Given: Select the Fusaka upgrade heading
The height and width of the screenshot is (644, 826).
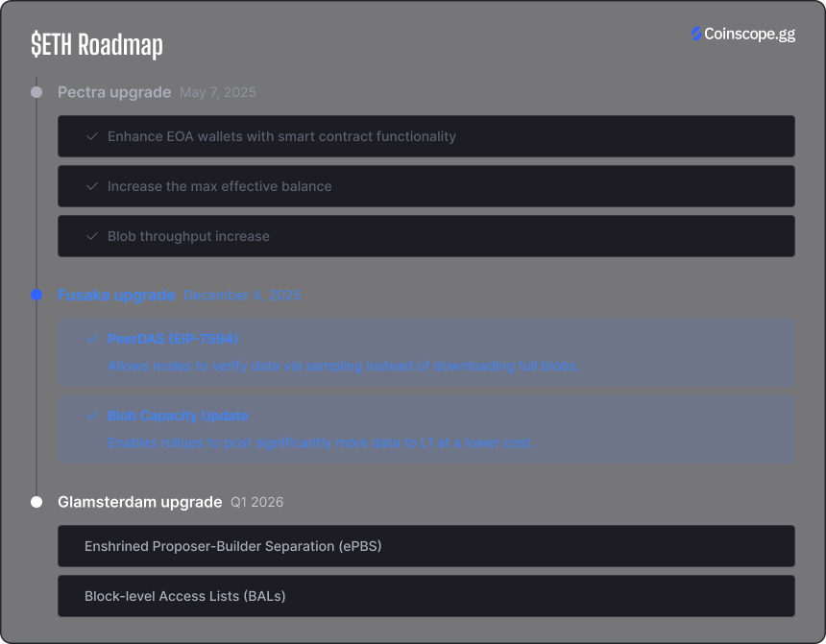Looking at the screenshot, I should pos(116,295).
